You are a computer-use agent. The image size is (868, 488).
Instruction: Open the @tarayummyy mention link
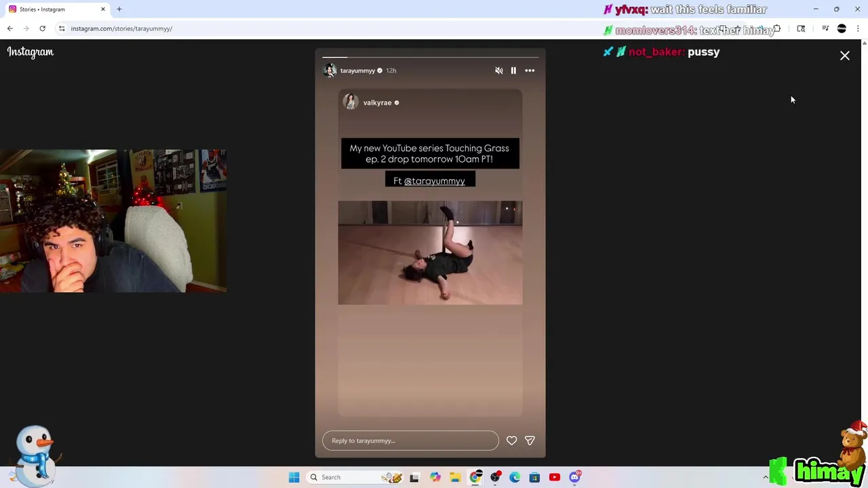[x=434, y=181]
